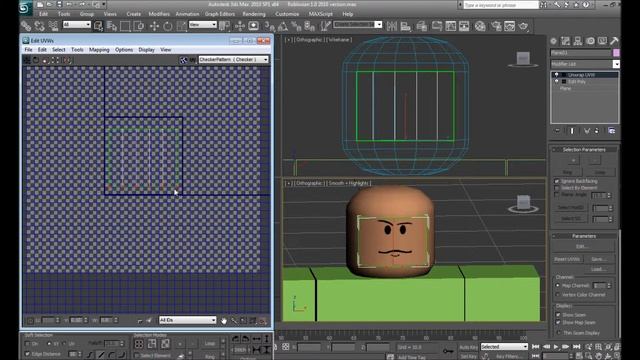Screen dimensions: 640x360
Task: Open the All IDs dropdown in Edit UVWs
Action: pyautogui.click(x=188, y=320)
